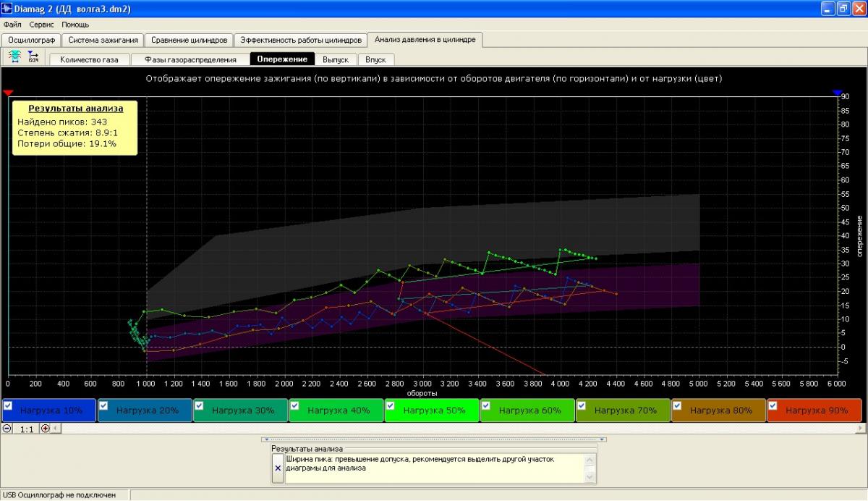The image size is (868, 501).
Task: Click the cylinder analysis icon in toolbar
Action: point(14,57)
